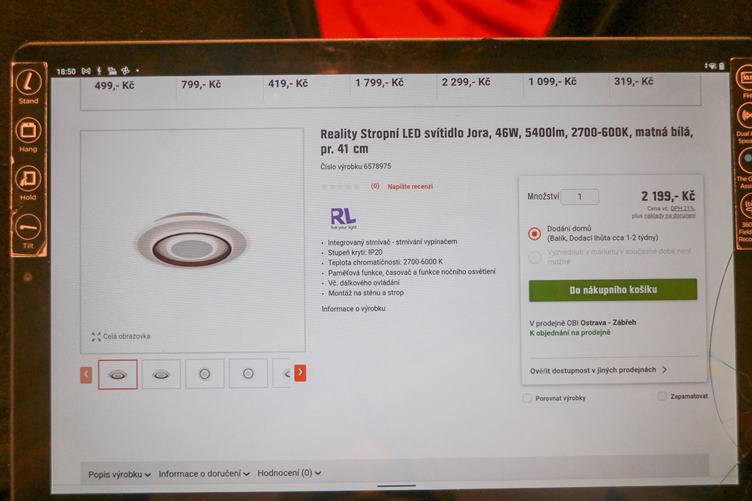Image resolution: width=752 pixels, height=501 pixels.
Task: Click the Informace o výrobku link
Action: pyautogui.click(x=353, y=309)
